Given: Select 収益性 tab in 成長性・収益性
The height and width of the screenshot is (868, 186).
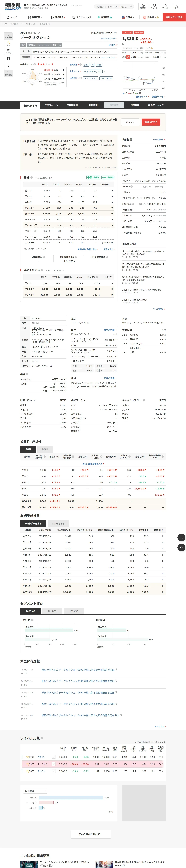Looking at the screenshot, I should [45, 449].
